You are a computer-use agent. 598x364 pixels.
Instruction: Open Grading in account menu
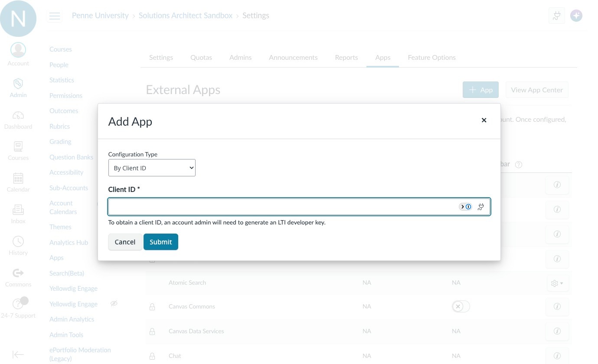point(60,142)
